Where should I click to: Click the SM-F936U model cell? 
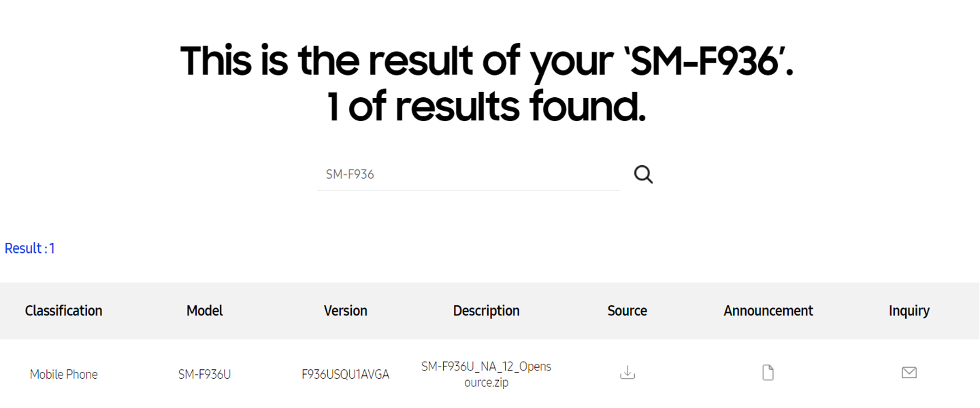click(205, 375)
